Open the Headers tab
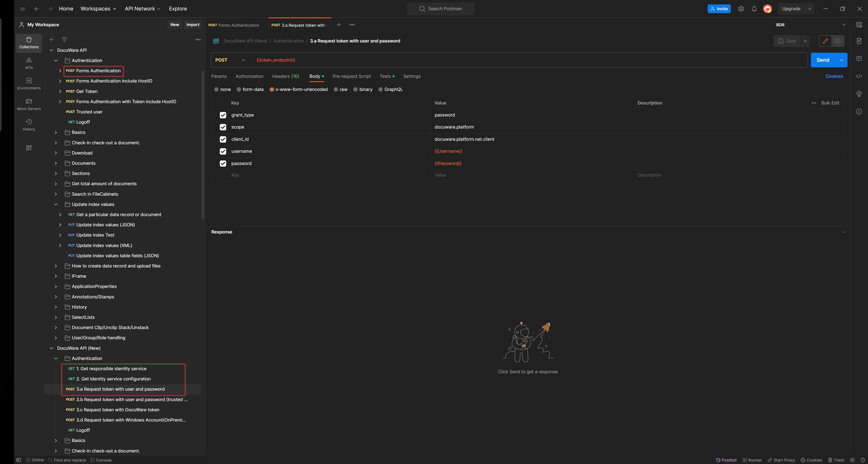The image size is (868, 464). 285,76
